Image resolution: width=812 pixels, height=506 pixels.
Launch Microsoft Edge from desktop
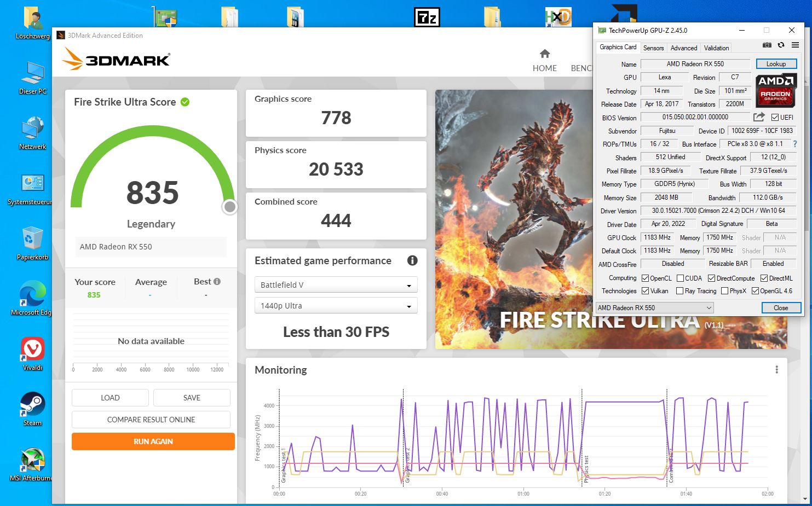point(31,299)
